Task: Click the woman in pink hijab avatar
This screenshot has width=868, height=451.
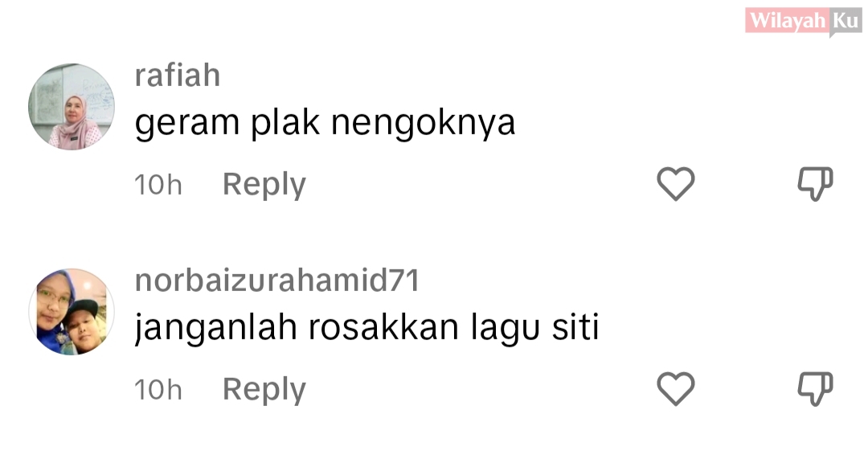Action: click(76, 122)
